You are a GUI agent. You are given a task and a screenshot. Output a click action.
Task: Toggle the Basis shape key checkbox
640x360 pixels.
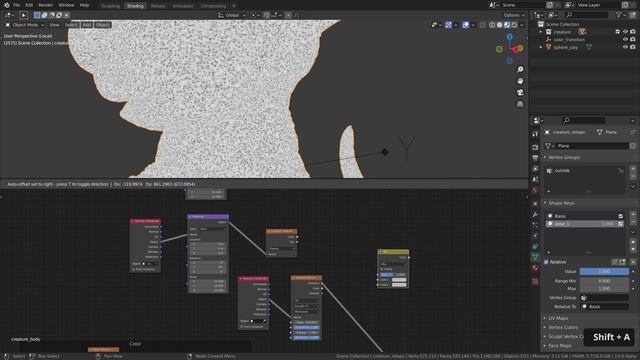(620, 216)
